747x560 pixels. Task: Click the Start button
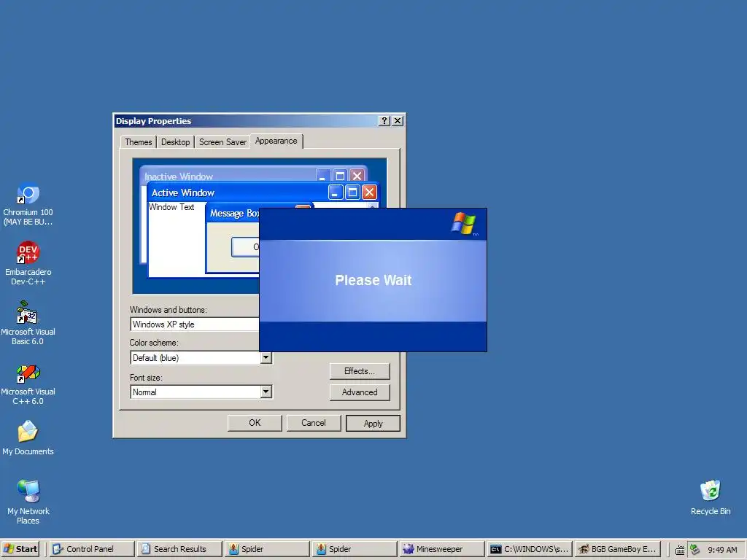pos(20,549)
